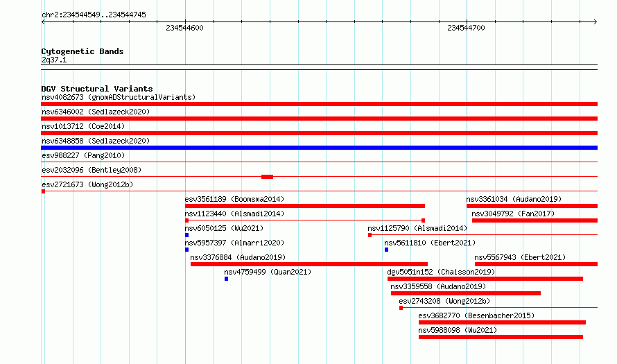
Task: Select the nsv6346002 Sedlazeck2020 red bar
Action: tap(319, 119)
